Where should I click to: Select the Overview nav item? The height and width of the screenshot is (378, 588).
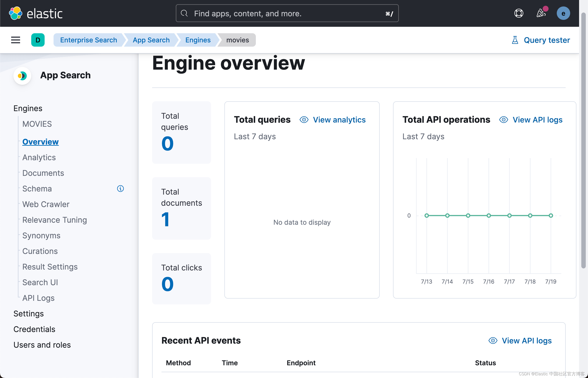pyautogui.click(x=40, y=142)
